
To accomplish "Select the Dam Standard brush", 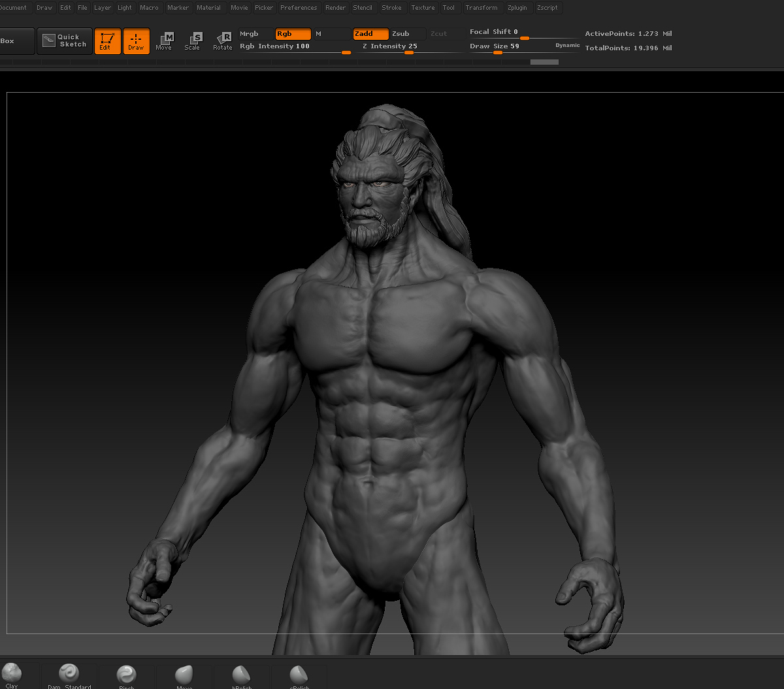I will point(69,676).
